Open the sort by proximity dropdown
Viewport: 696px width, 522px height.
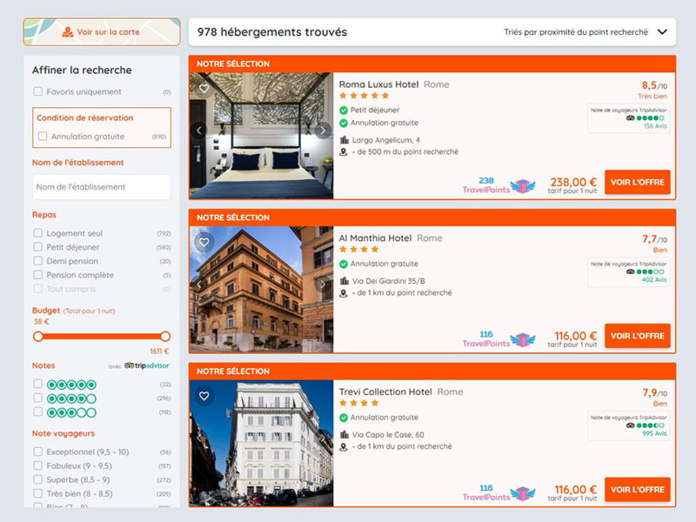coord(584,32)
